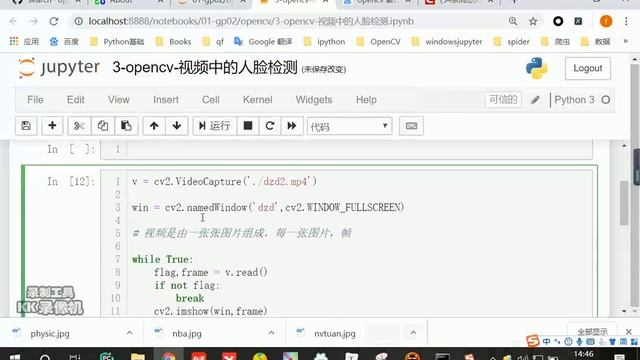Open the Kernel menu
This screenshot has width=640, height=360.
click(x=258, y=100)
